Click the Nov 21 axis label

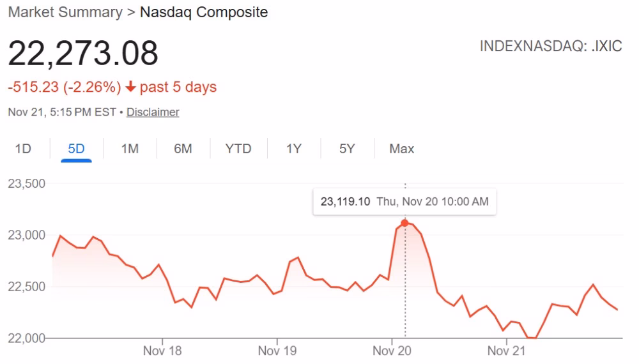(x=506, y=351)
